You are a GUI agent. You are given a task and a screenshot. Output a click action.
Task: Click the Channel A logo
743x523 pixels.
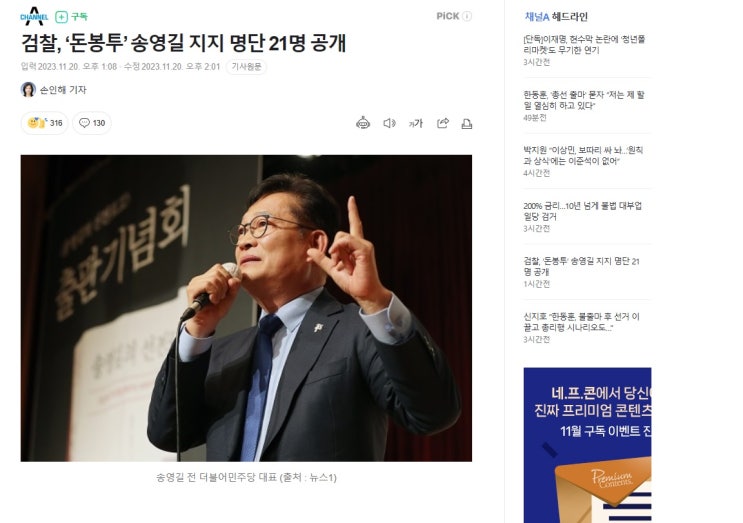click(x=34, y=16)
